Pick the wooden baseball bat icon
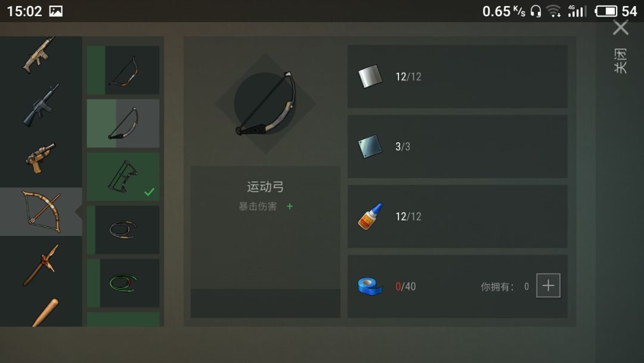 (45, 312)
